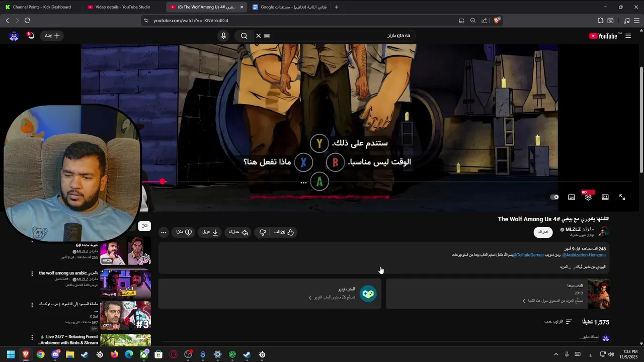Open options for 'the wolf among us arabic'
Viewport: 644px width, 362px height.
point(32,274)
